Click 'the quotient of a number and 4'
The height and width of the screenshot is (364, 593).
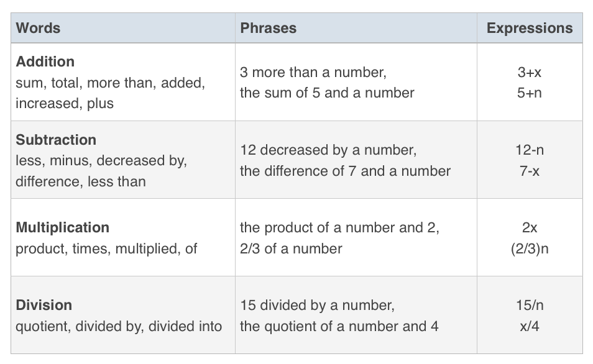[339, 327]
